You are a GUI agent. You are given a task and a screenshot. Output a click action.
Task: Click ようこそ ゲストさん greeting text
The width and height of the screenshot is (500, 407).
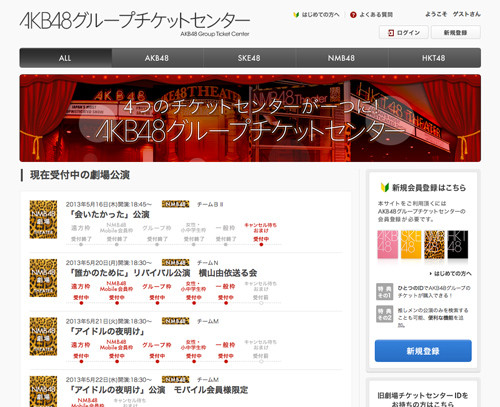[x=453, y=14]
